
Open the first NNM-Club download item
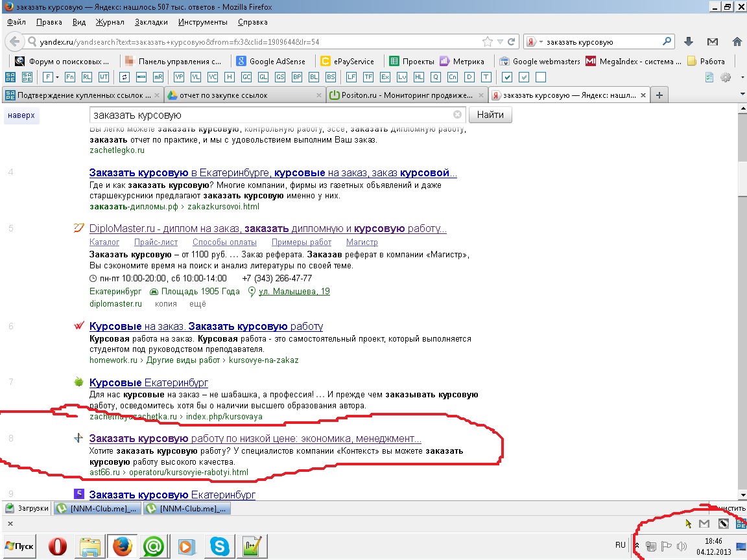pyautogui.click(x=98, y=509)
